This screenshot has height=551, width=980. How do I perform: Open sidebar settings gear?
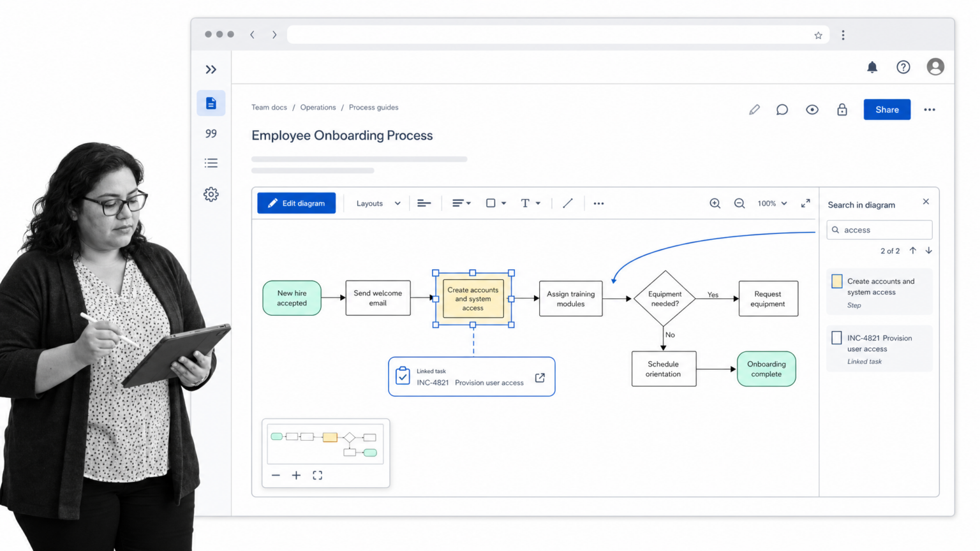point(211,195)
